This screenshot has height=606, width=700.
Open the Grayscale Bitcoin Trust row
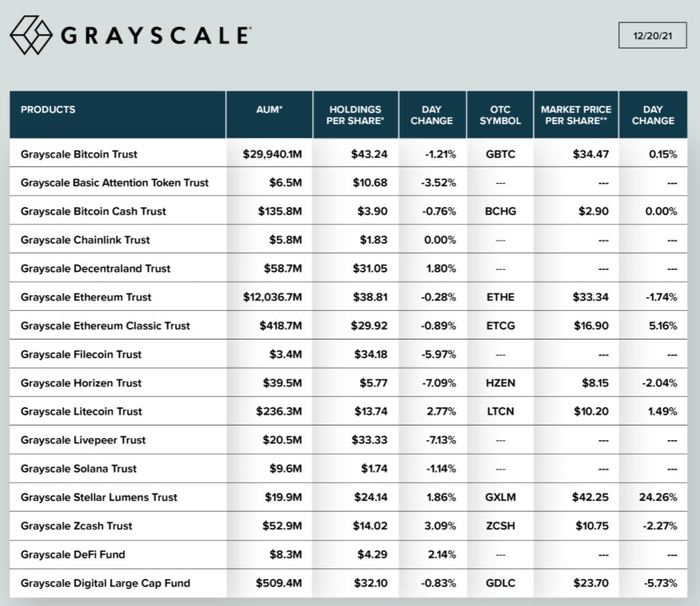79,155
